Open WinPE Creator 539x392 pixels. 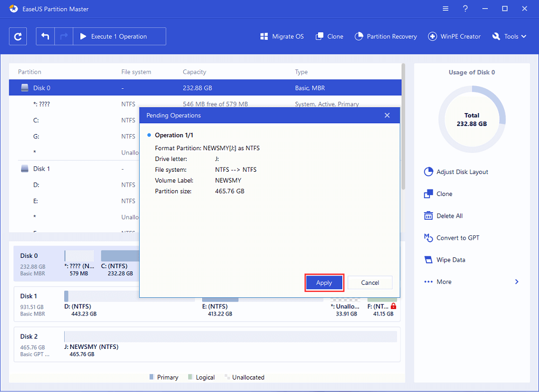[x=454, y=37]
